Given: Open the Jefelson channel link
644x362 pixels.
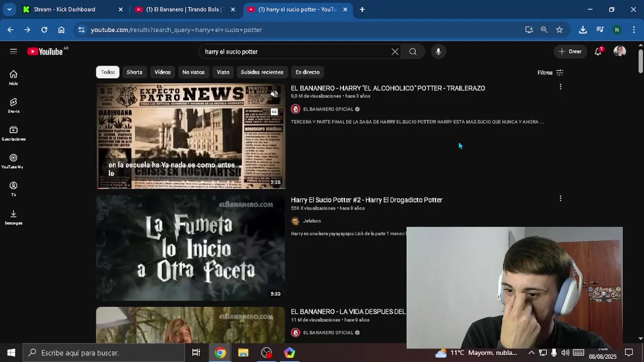Looking at the screenshot, I should (312, 221).
